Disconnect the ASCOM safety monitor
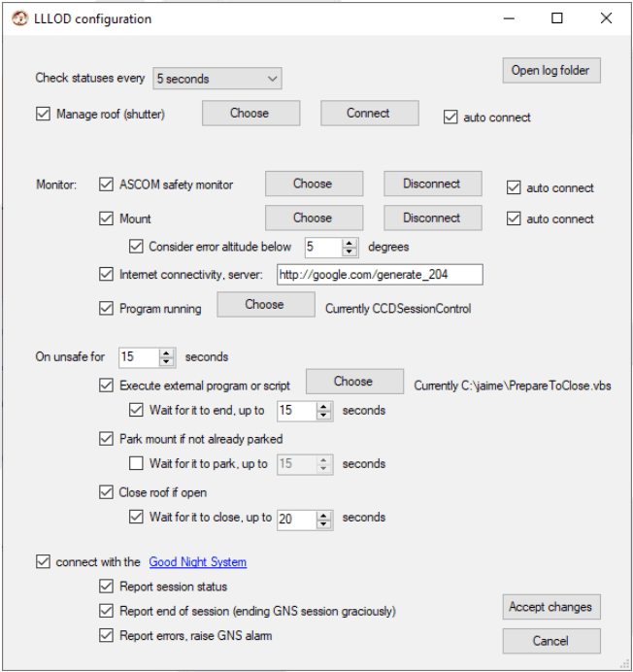 [x=432, y=184]
